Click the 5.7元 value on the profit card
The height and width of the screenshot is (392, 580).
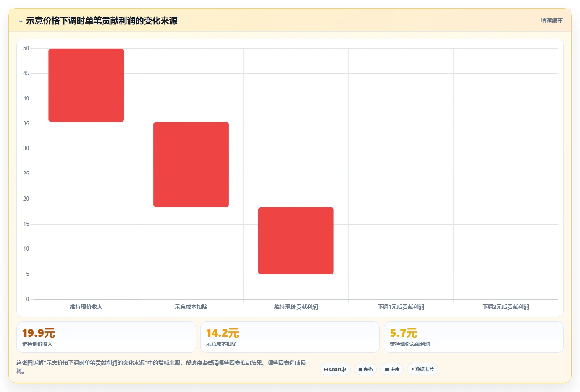click(x=404, y=333)
